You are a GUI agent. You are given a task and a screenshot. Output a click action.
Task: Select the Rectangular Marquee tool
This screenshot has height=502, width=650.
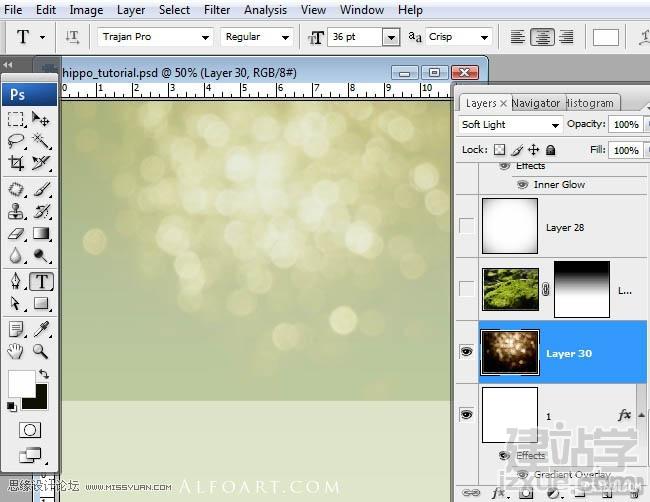[16, 119]
